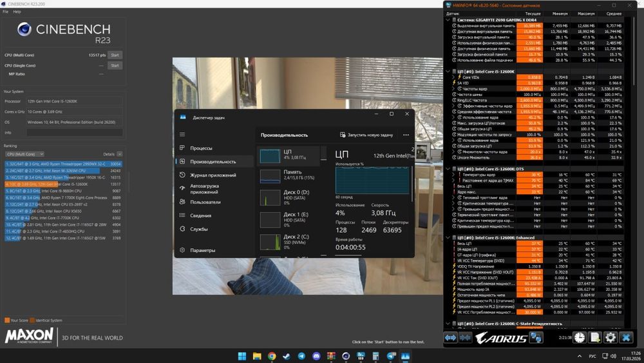Show hidden tray icons chevron

(580, 356)
